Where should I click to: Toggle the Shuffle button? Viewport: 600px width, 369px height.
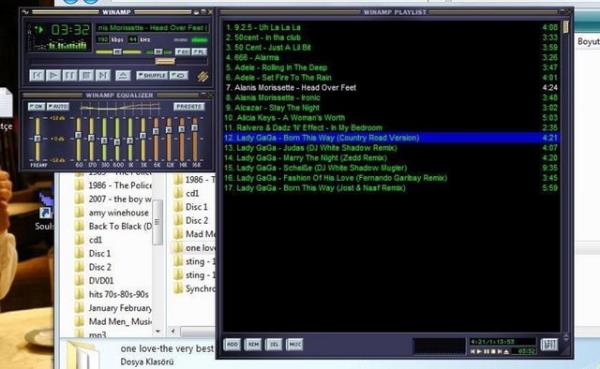tap(152, 75)
